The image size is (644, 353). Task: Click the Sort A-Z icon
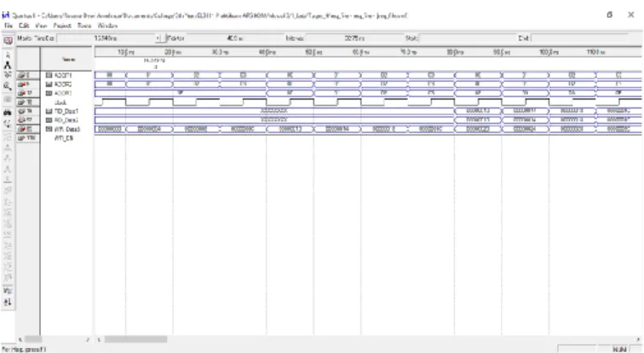tap(8, 302)
